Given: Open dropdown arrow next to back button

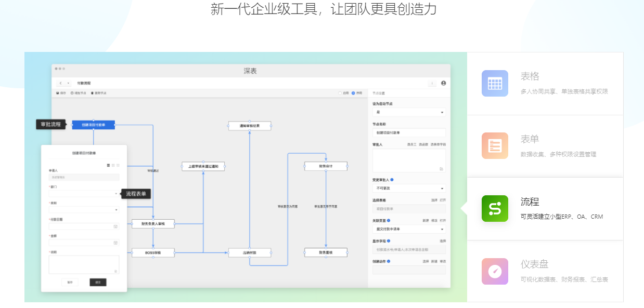Looking at the screenshot, I should pyautogui.click(x=68, y=83).
